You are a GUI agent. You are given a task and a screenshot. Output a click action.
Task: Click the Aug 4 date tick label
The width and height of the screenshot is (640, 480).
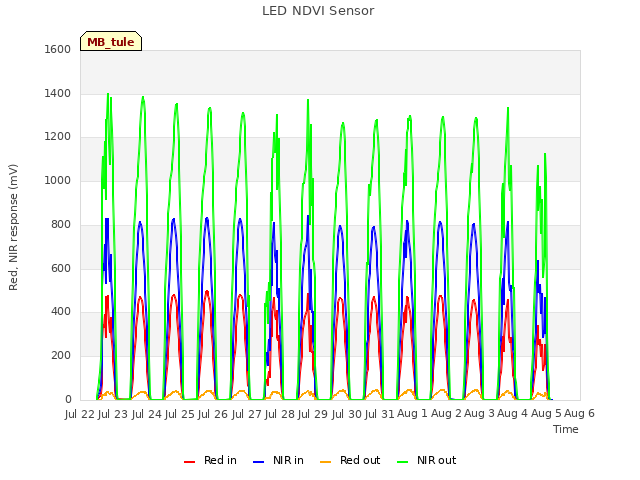pyautogui.click(x=513, y=414)
